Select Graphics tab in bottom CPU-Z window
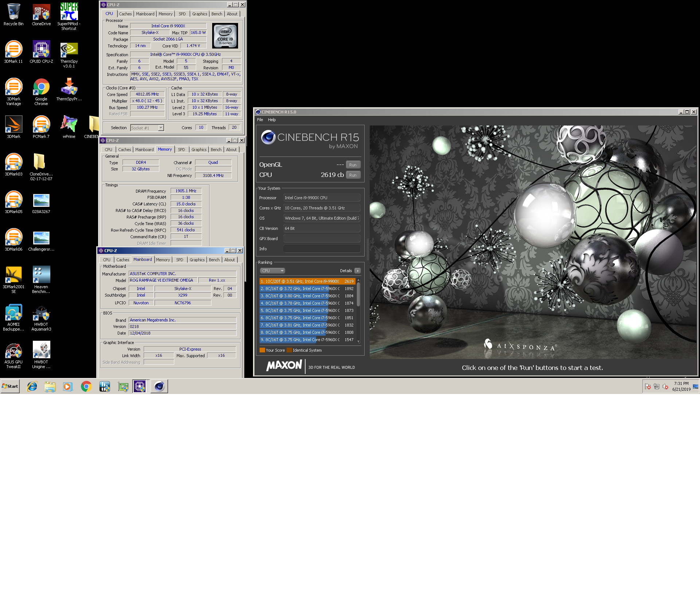The height and width of the screenshot is (591, 700). coord(197,260)
